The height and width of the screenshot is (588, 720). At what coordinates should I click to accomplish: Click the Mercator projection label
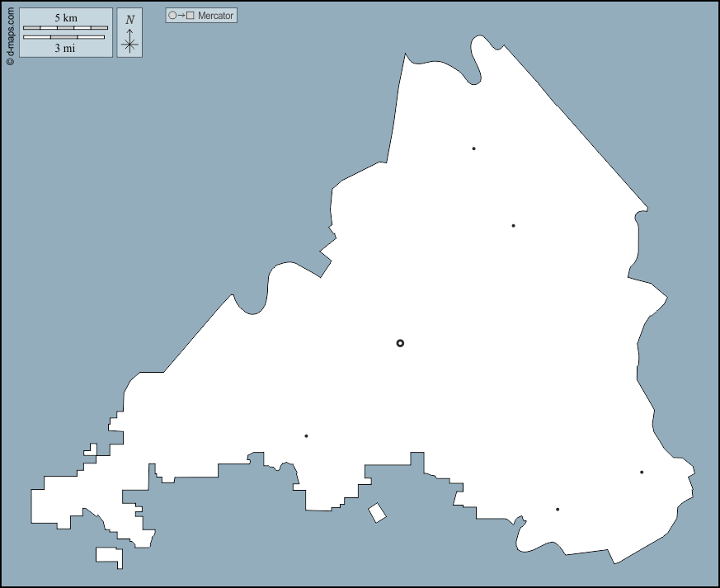[216, 16]
